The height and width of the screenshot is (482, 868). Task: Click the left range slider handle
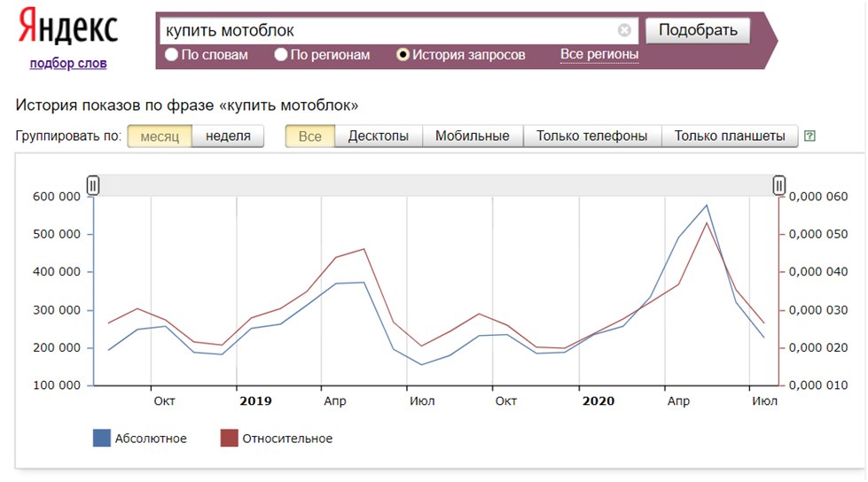(93, 185)
